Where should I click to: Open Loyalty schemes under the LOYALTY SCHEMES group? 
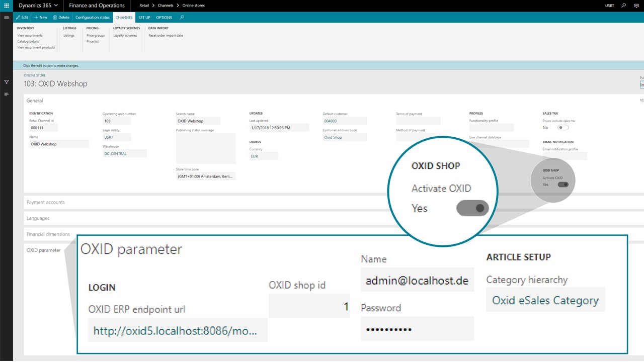125,36
